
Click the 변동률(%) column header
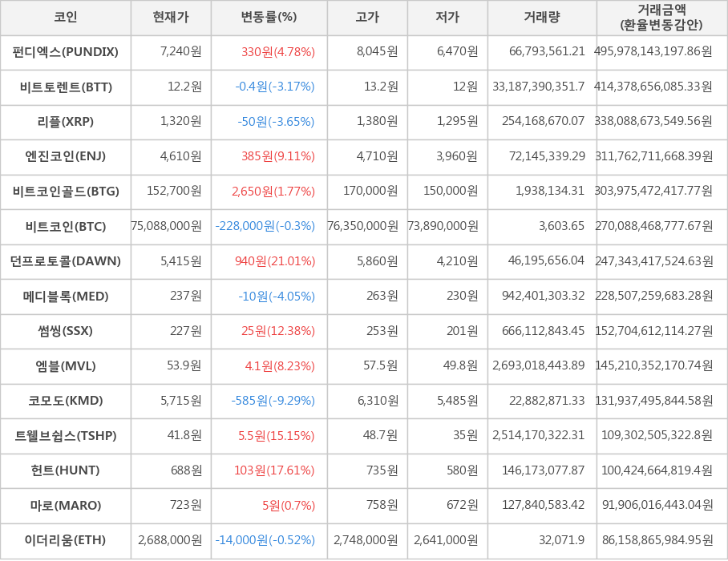pos(269,18)
